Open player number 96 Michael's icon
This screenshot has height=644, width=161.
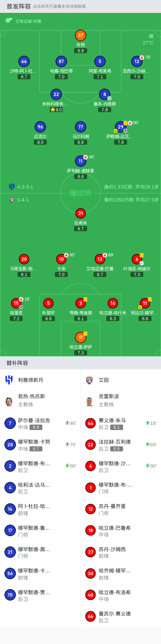click(40, 127)
